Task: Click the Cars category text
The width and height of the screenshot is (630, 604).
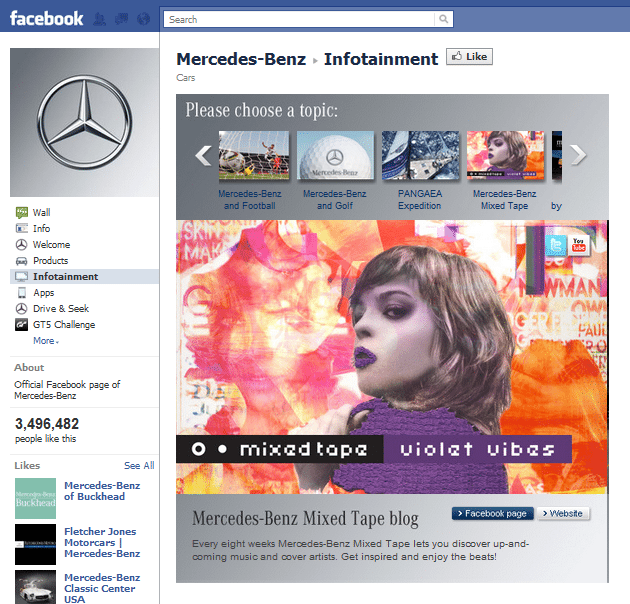Action: [186, 78]
